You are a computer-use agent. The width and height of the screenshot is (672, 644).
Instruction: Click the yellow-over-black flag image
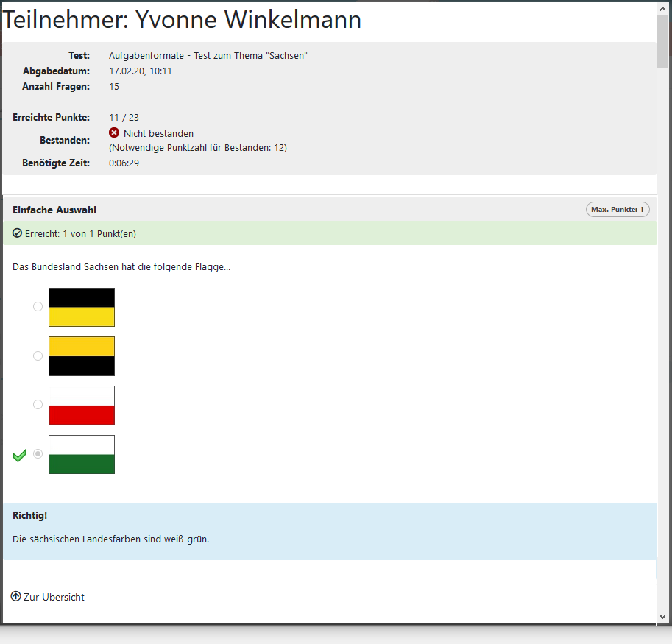pyautogui.click(x=82, y=356)
